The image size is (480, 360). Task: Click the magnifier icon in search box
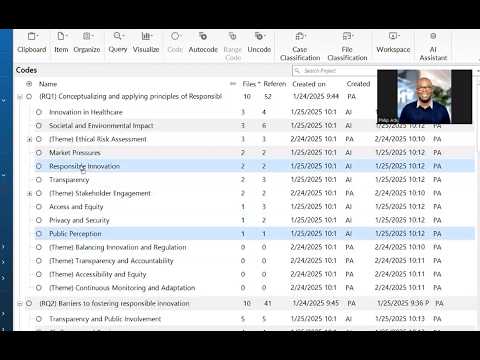[297, 71]
